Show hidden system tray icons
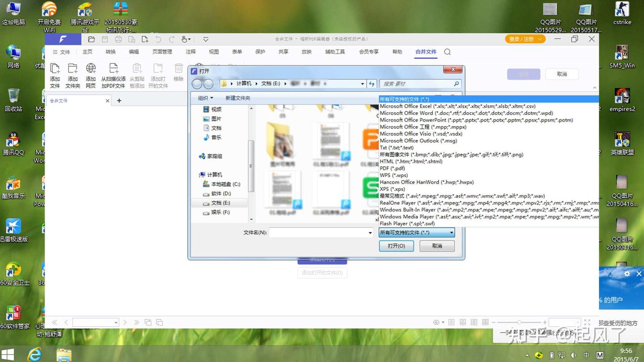The height and width of the screenshot is (362, 644). 528,355
